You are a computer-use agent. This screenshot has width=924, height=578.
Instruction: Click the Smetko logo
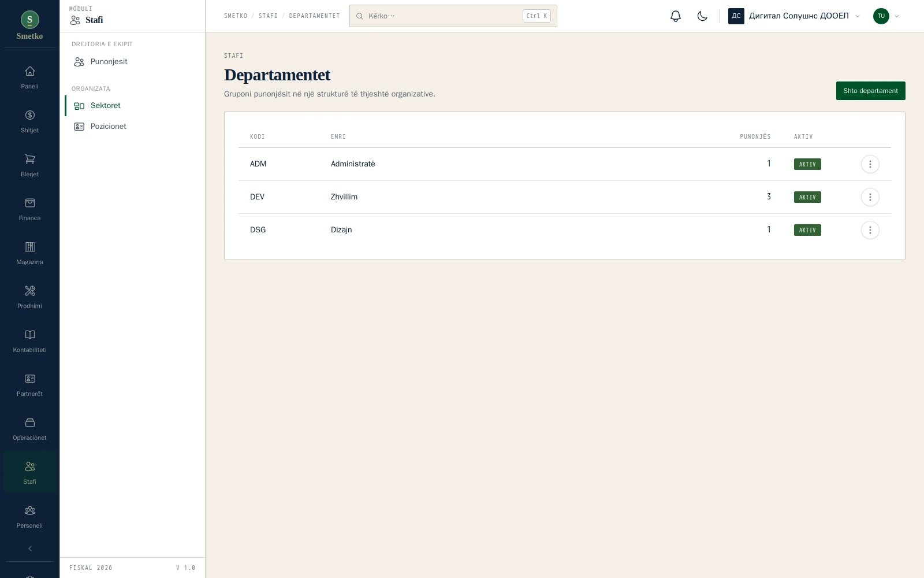pyautogui.click(x=29, y=25)
